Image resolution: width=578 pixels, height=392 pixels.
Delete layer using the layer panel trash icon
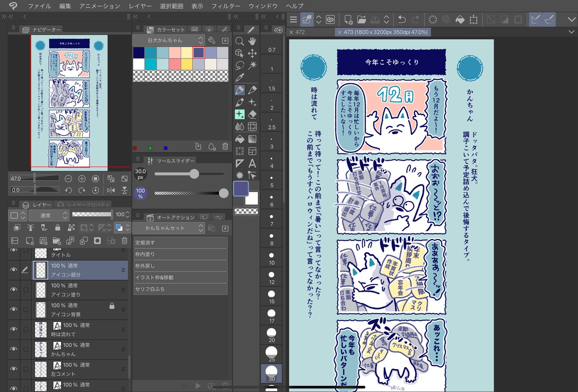[124, 241]
